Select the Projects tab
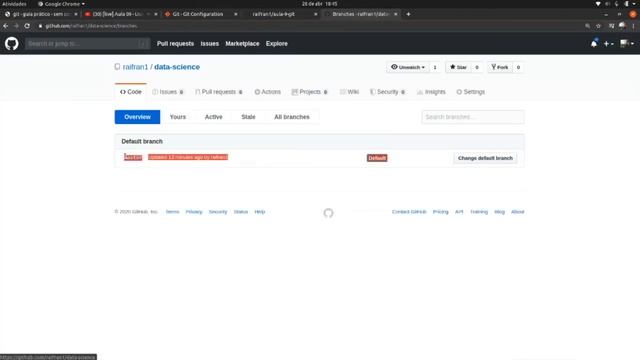This screenshot has width=640, height=360. click(309, 92)
